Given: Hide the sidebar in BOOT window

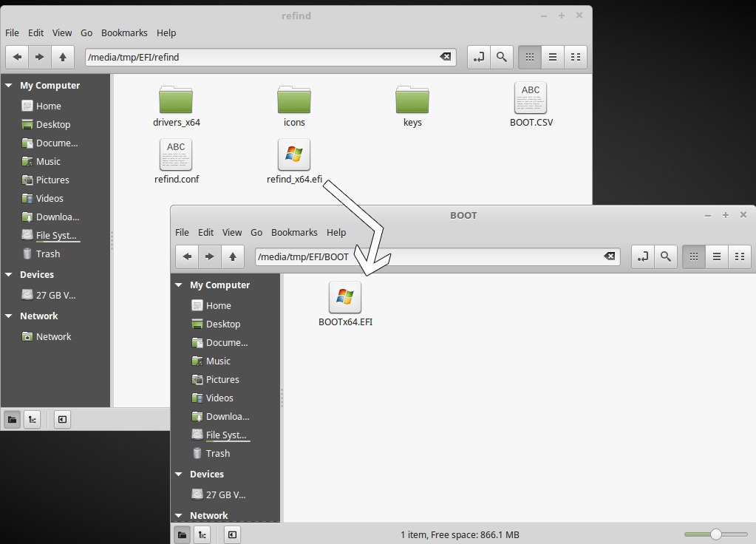Looking at the screenshot, I should (232, 534).
